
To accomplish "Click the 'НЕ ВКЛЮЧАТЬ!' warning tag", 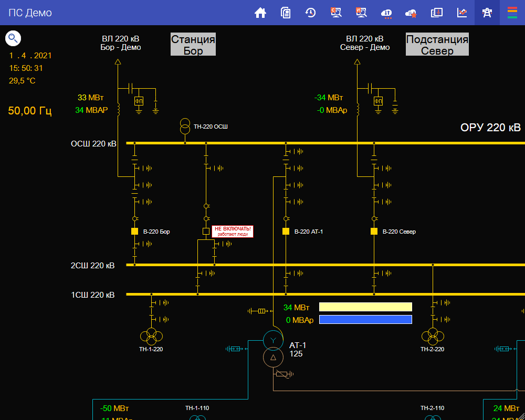I will click(233, 232).
